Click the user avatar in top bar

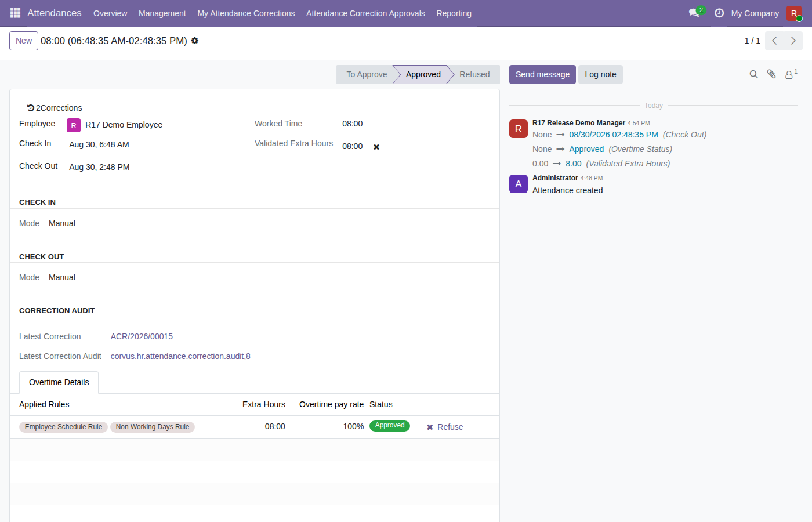tap(794, 13)
